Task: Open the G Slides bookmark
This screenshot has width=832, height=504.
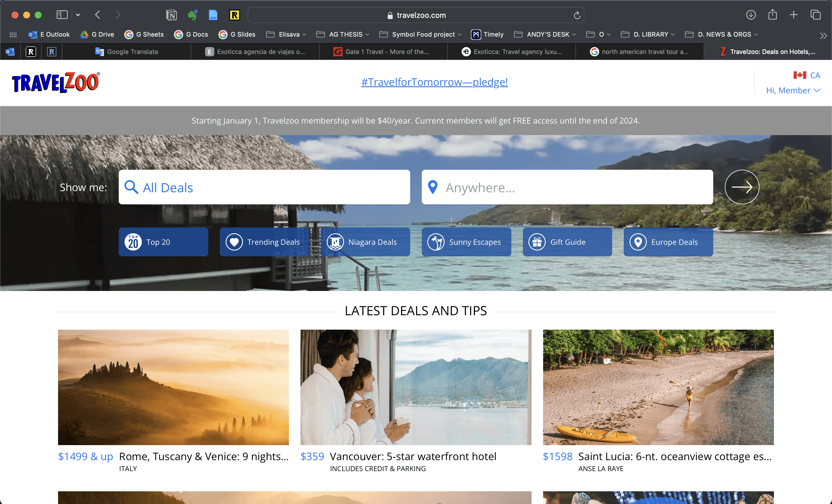Action: coord(237,34)
